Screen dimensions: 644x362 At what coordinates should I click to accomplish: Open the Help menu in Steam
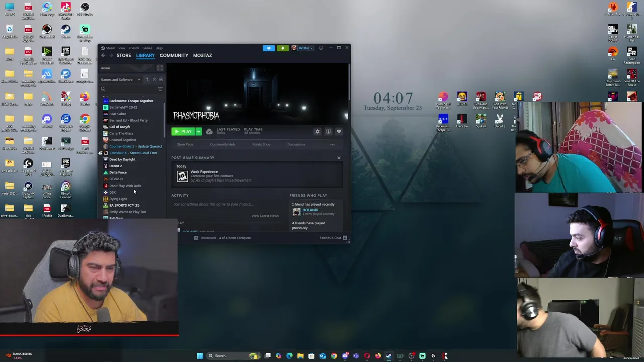pos(159,48)
